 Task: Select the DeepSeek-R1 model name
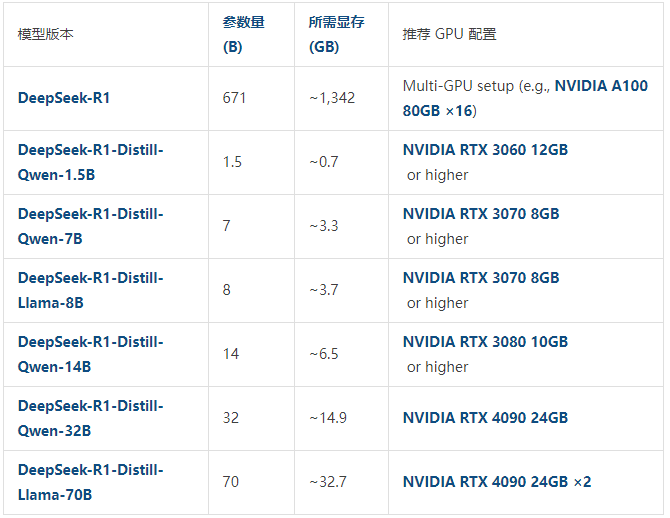[64, 98]
